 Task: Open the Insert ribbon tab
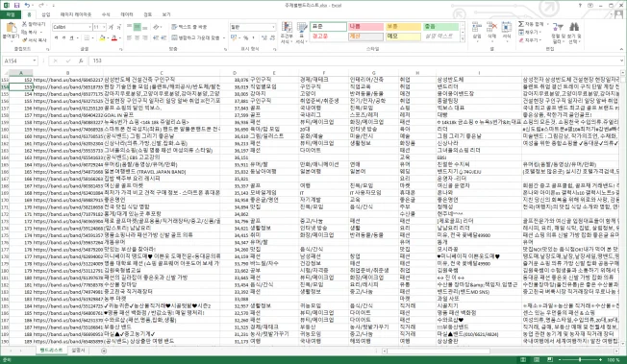pos(46,14)
